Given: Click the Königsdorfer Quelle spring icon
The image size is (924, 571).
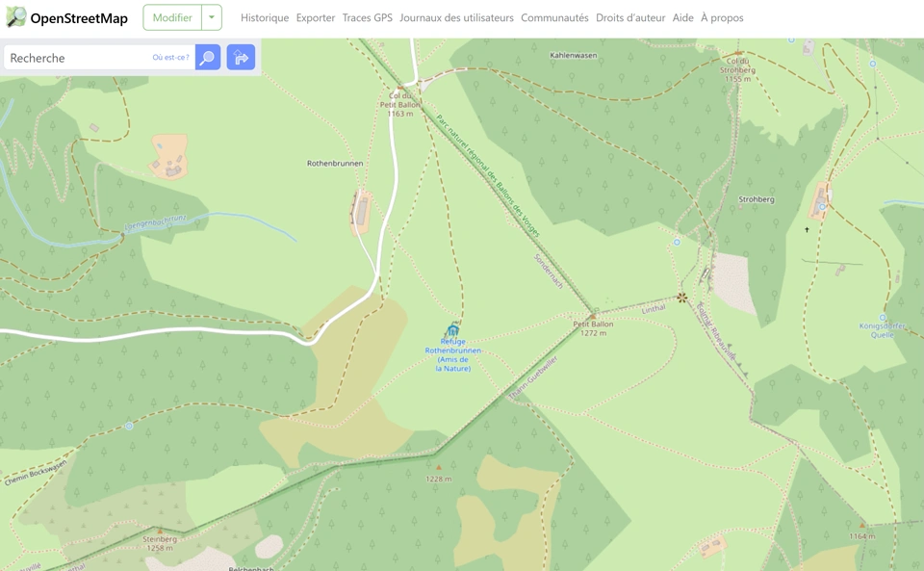Looking at the screenshot, I should 883,317.
